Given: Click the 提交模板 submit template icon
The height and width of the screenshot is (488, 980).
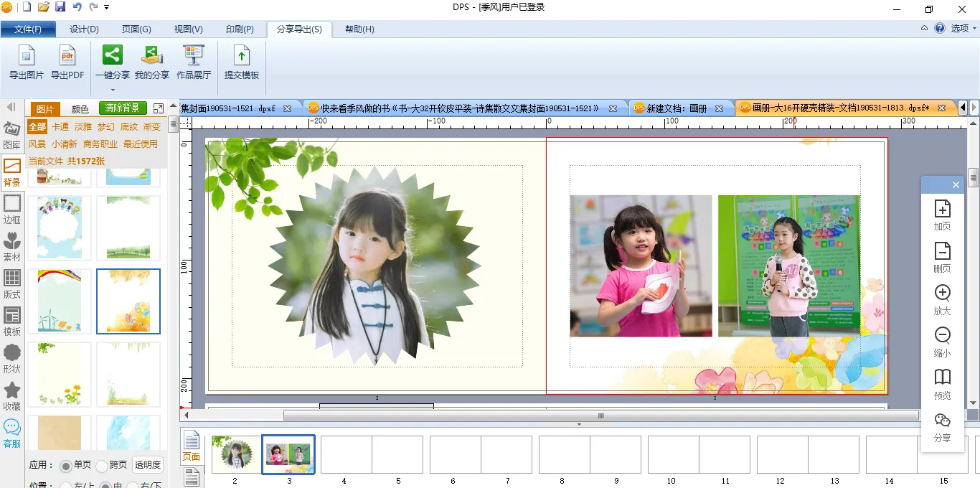Looking at the screenshot, I should [x=242, y=56].
